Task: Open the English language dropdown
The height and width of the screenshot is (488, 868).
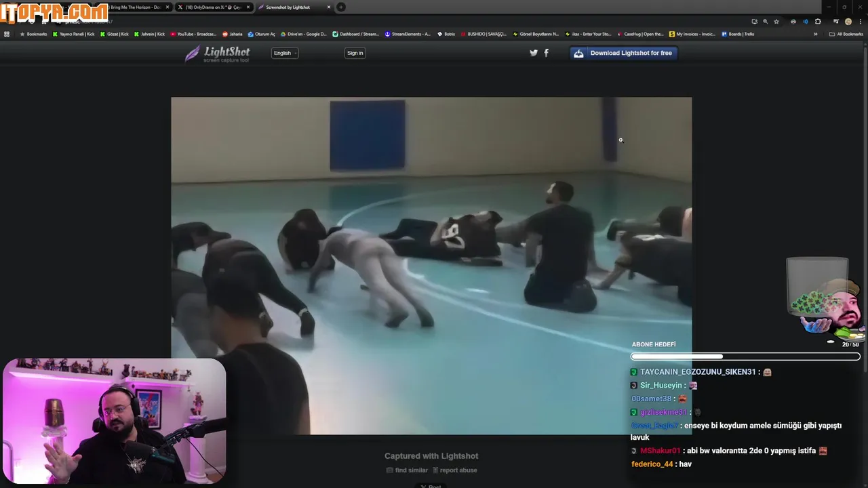Action: [285, 53]
